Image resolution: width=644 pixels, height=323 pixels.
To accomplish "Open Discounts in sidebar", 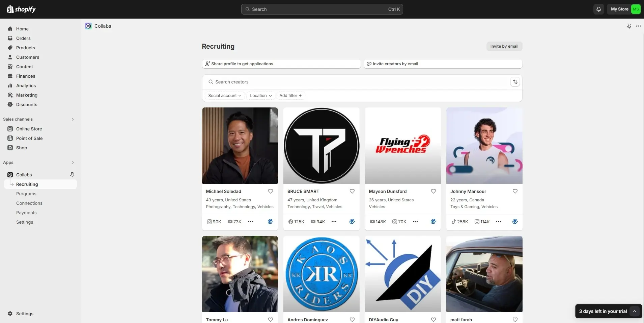I will pyautogui.click(x=27, y=104).
